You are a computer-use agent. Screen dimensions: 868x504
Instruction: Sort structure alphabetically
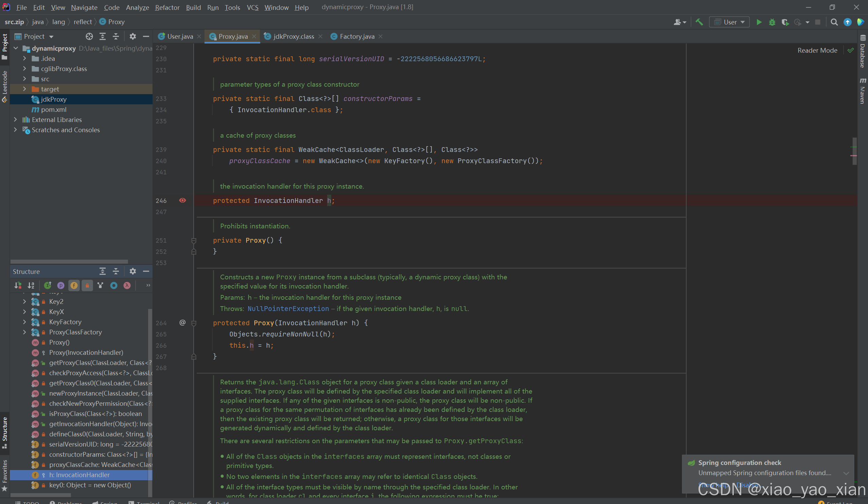tap(31, 285)
